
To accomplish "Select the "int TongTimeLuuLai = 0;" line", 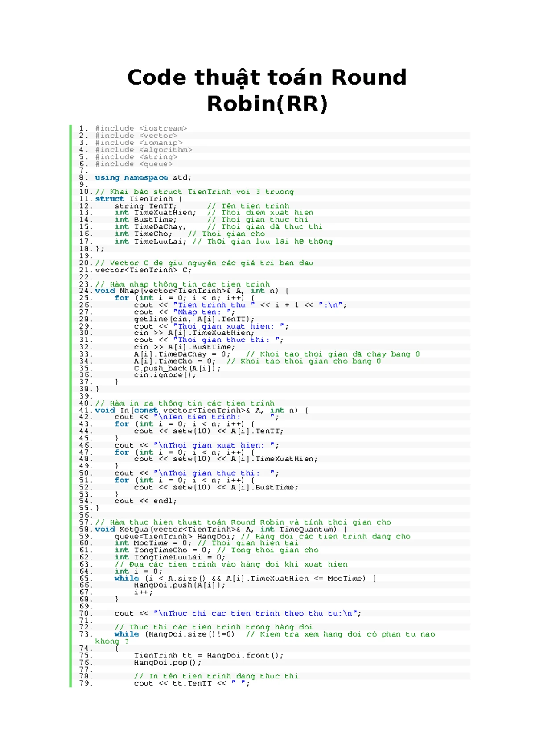I will [x=170, y=557].
